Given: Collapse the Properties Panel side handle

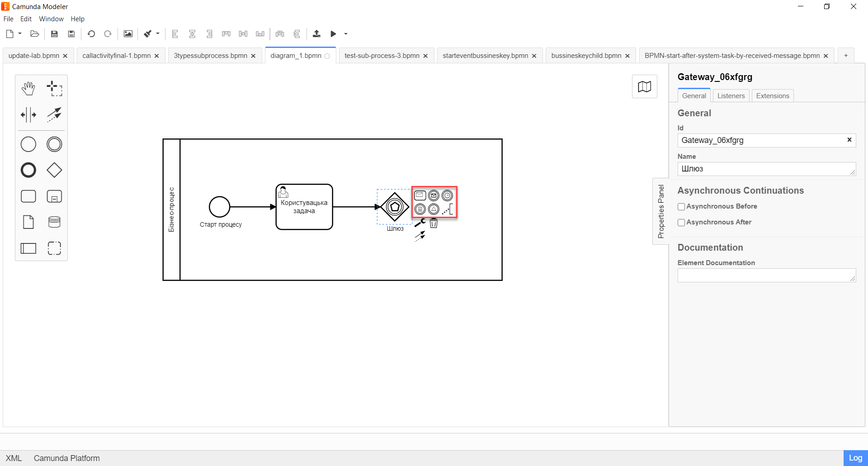Looking at the screenshot, I should point(661,211).
